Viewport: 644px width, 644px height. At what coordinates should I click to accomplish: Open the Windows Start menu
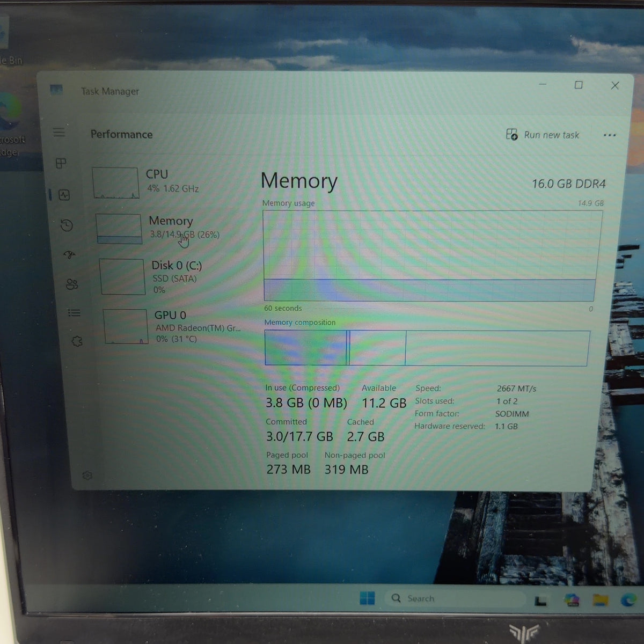click(x=367, y=598)
